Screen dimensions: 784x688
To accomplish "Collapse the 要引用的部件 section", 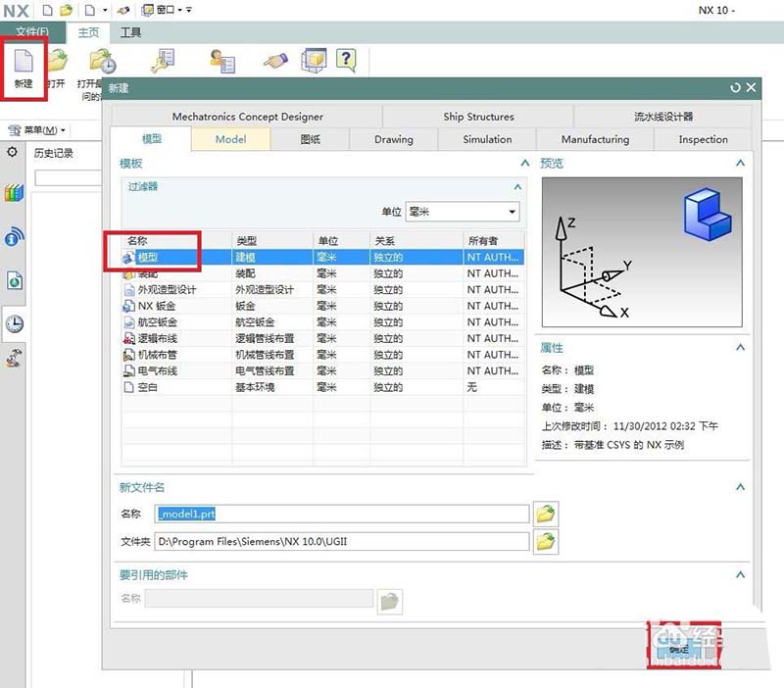I will tap(741, 574).
